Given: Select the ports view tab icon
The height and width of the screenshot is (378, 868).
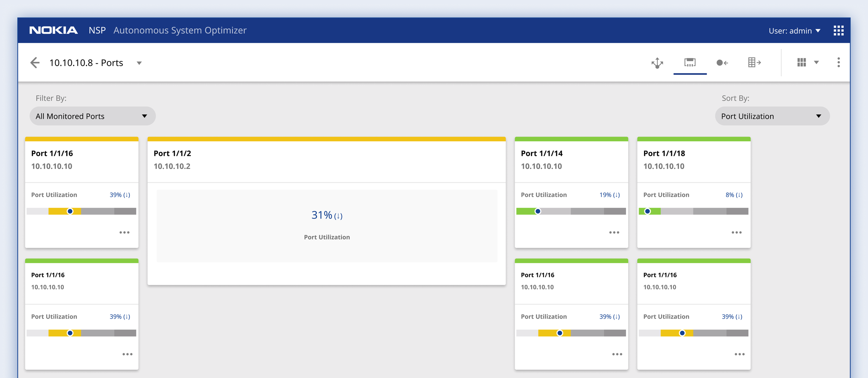Looking at the screenshot, I should 690,63.
